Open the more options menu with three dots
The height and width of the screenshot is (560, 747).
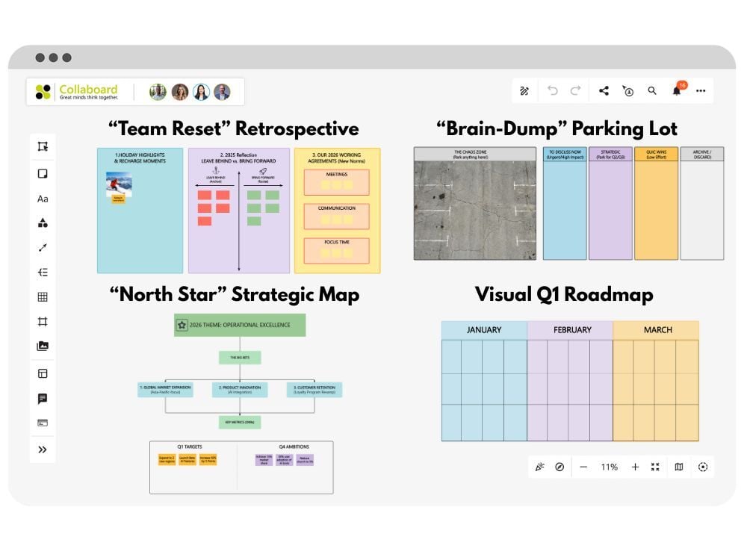(701, 90)
